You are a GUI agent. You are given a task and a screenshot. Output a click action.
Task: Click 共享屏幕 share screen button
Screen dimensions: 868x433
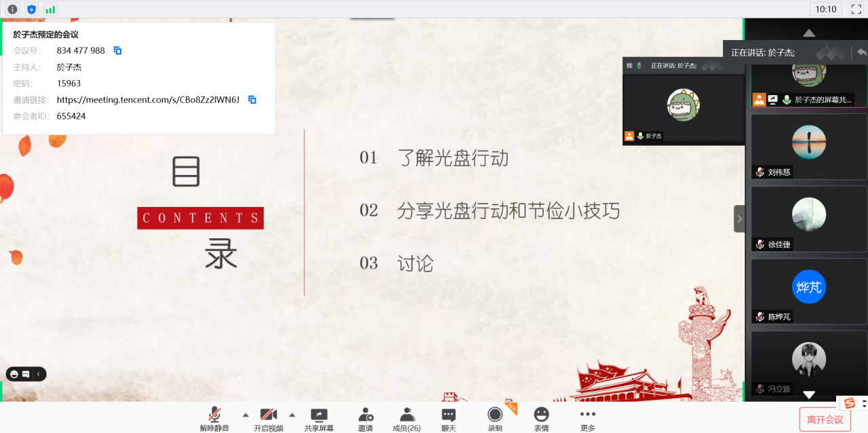click(319, 419)
